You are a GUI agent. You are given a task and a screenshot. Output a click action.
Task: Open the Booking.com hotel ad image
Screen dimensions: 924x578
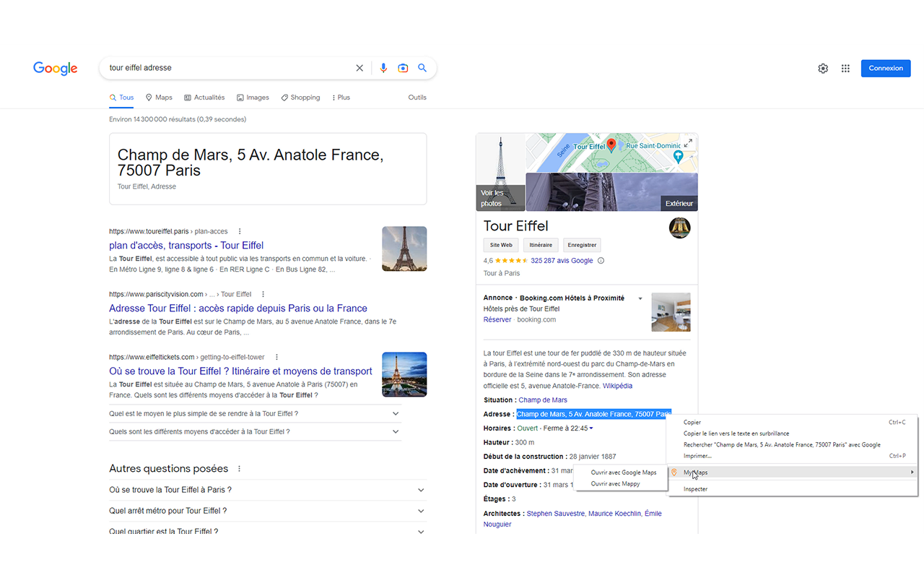671,312
